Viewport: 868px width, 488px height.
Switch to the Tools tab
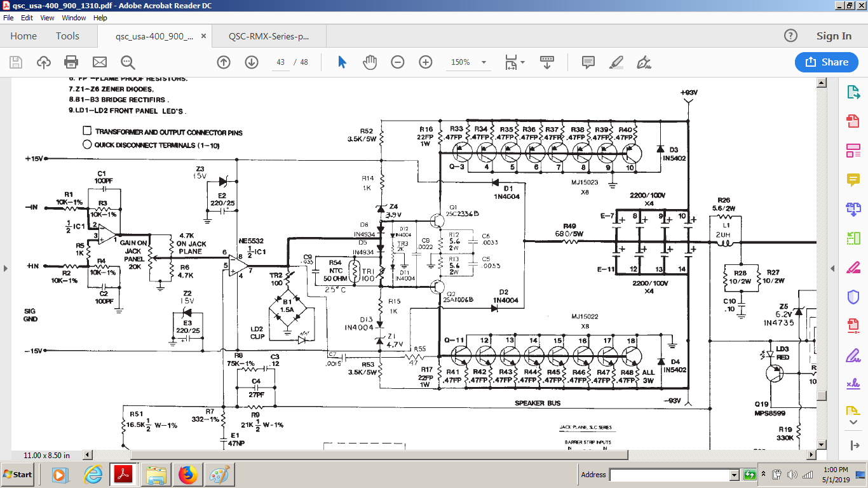click(67, 36)
